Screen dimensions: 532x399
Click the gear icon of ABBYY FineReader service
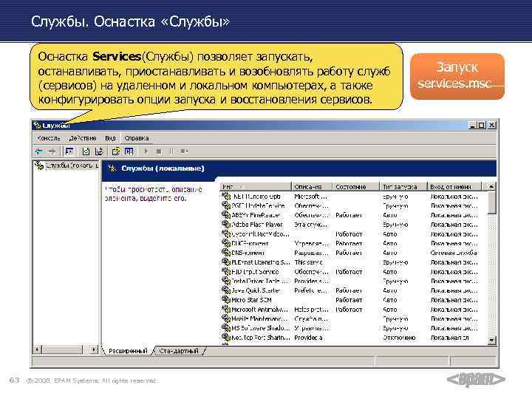click(x=226, y=215)
